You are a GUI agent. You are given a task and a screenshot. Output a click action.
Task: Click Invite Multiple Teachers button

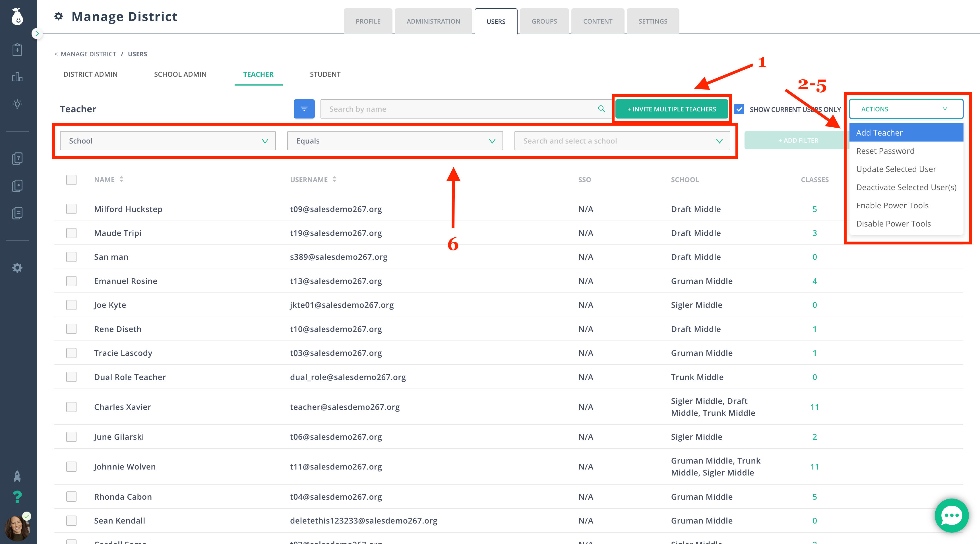pyautogui.click(x=671, y=109)
